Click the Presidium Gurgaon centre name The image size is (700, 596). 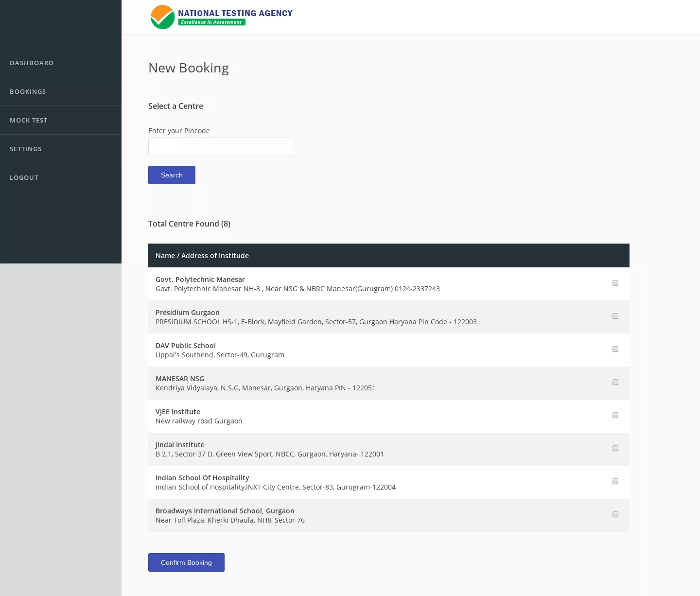(x=188, y=313)
